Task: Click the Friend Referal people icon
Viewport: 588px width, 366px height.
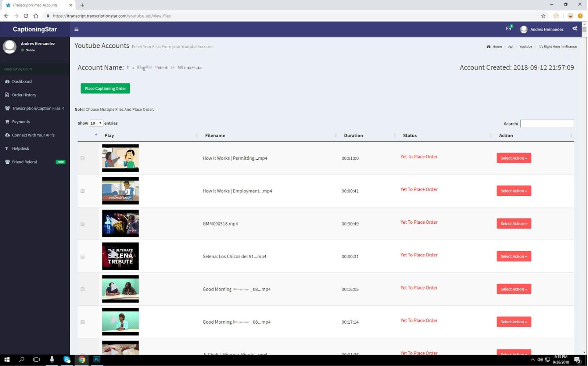Action: [x=7, y=162]
